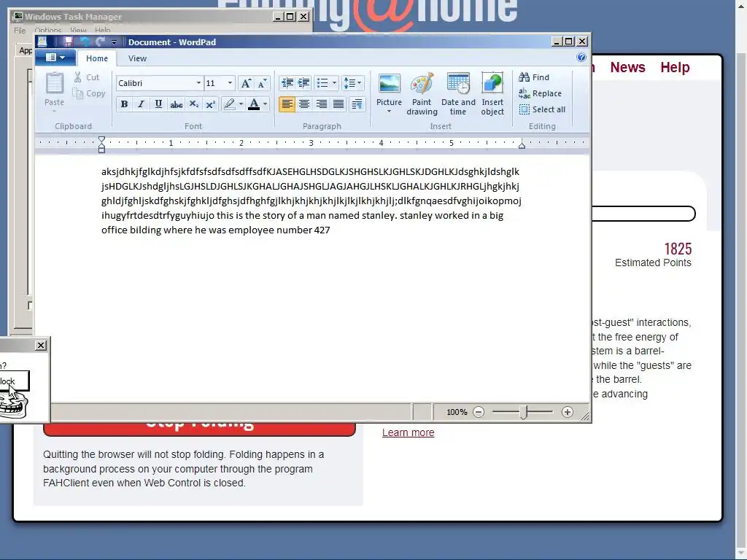Close the small popup dialog with X
This screenshot has width=747, height=560.
point(41,345)
